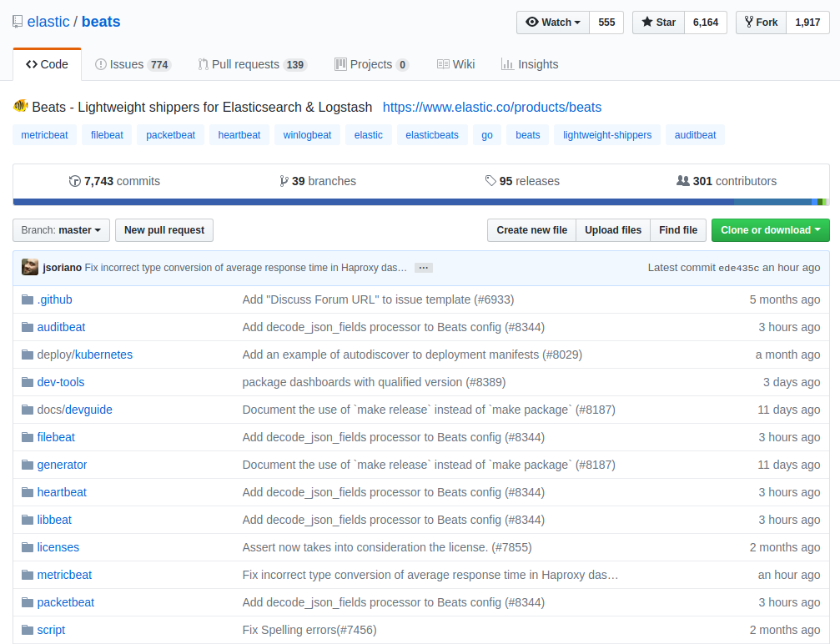
Task: Click Find file button
Action: click(x=678, y=230)
